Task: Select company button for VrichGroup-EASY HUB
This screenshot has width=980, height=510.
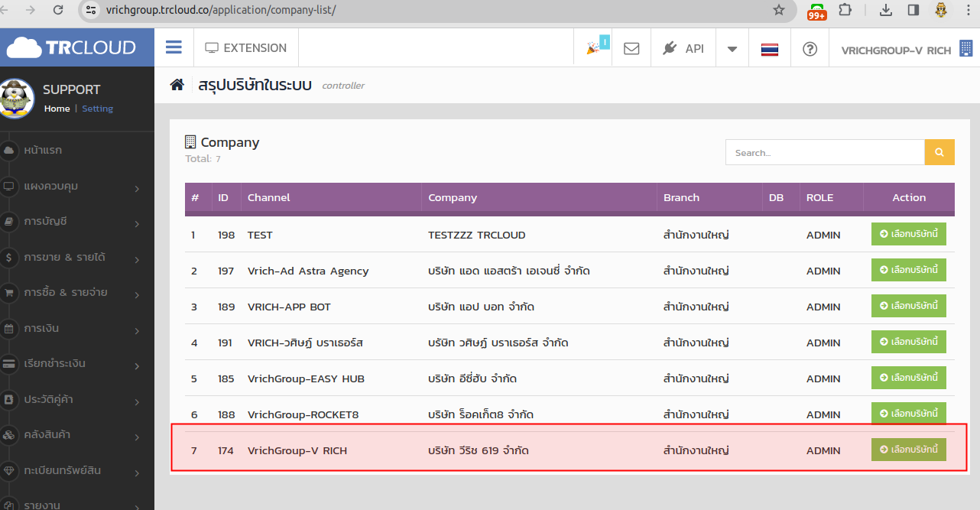Action: coord(909,378)
